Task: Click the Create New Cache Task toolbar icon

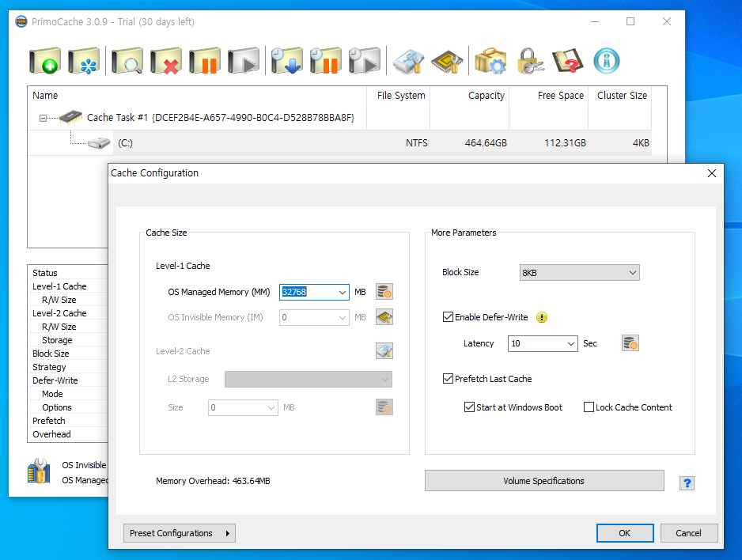Action: (45, 61)
